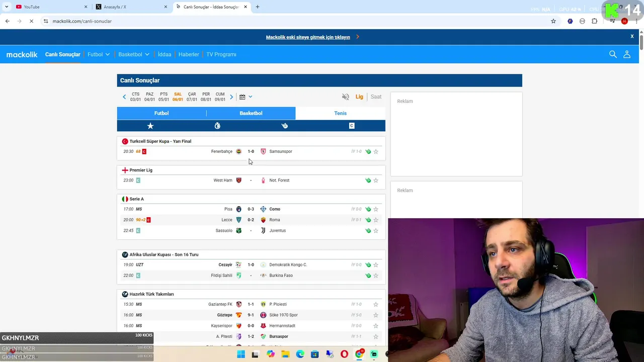Screen dimensions: 644x362
Task: Open Premier Lig league header
Action: 141,170
